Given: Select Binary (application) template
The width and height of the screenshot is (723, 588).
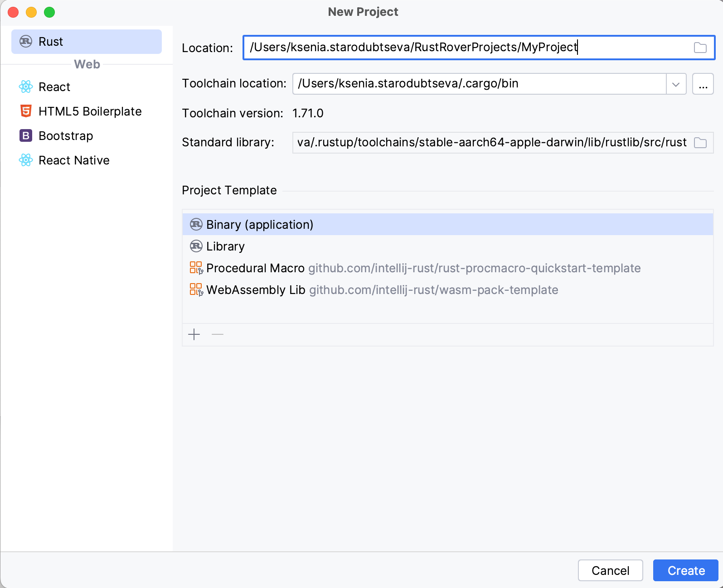Looking at the screenshot, I should point(260,225).
